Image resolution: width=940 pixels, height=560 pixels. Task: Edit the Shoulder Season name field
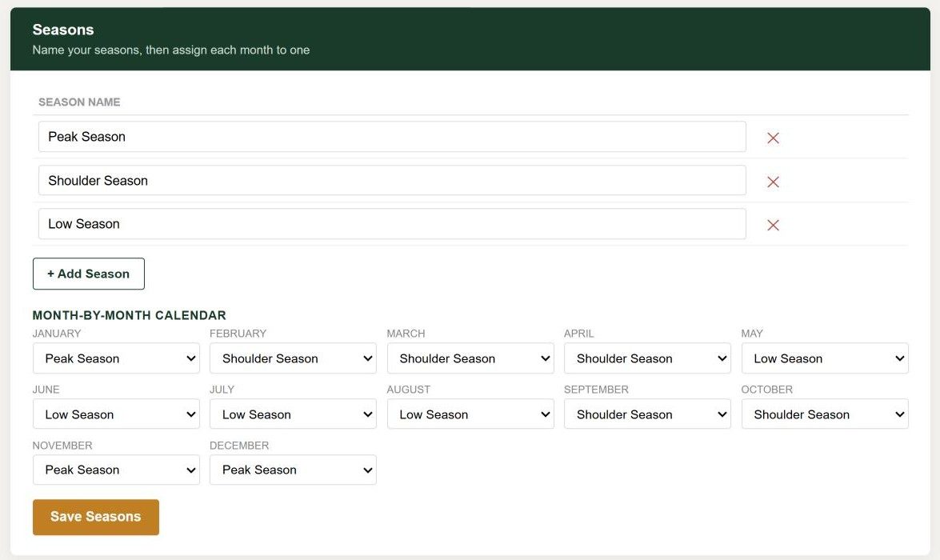point(392,181)
